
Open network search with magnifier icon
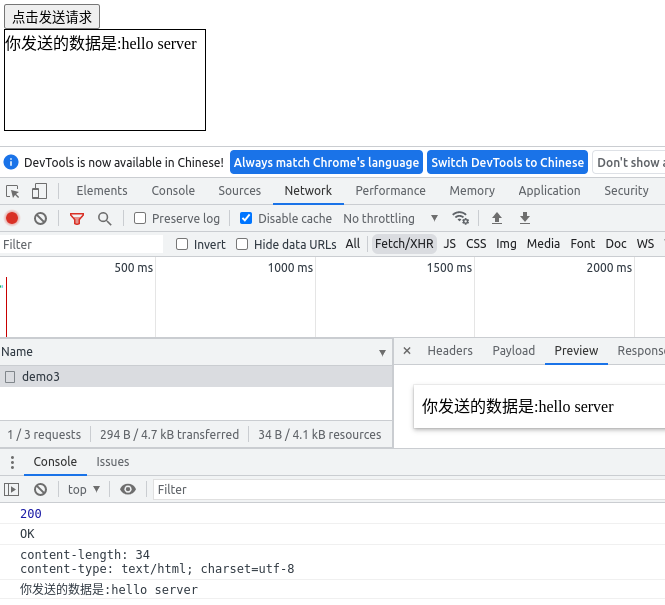(104, 219)
